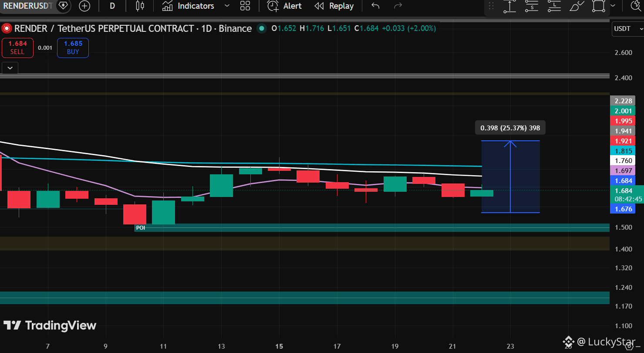This screenshot has height=353, width=644.
Task: Click the 2.600 price axis value
Action: pyautogui.click(x=623, y=53)
